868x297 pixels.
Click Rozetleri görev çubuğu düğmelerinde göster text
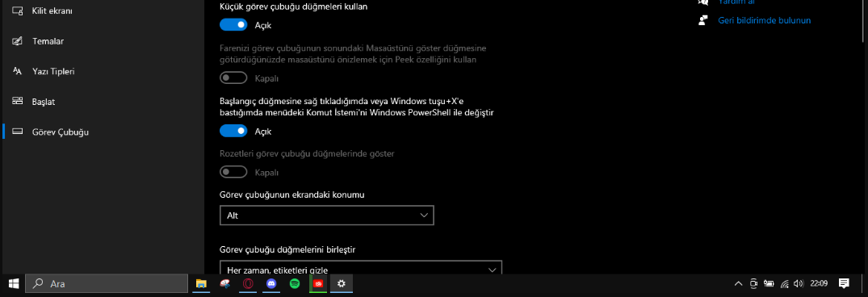[x=307, y=153]
